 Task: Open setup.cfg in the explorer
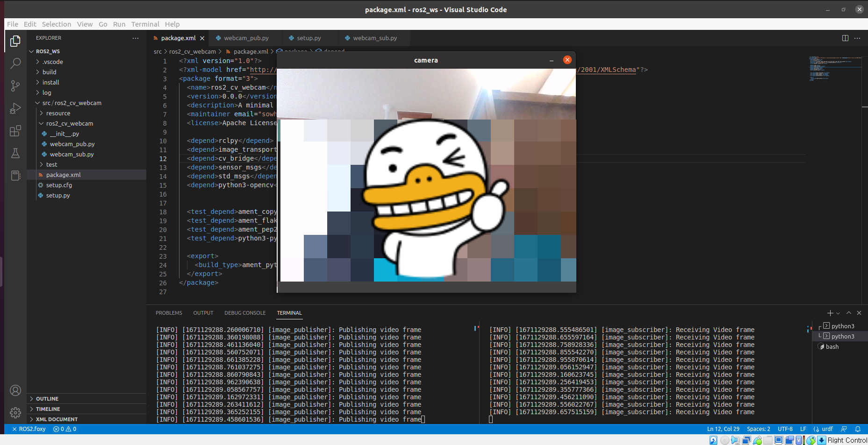tap(86, 185)
